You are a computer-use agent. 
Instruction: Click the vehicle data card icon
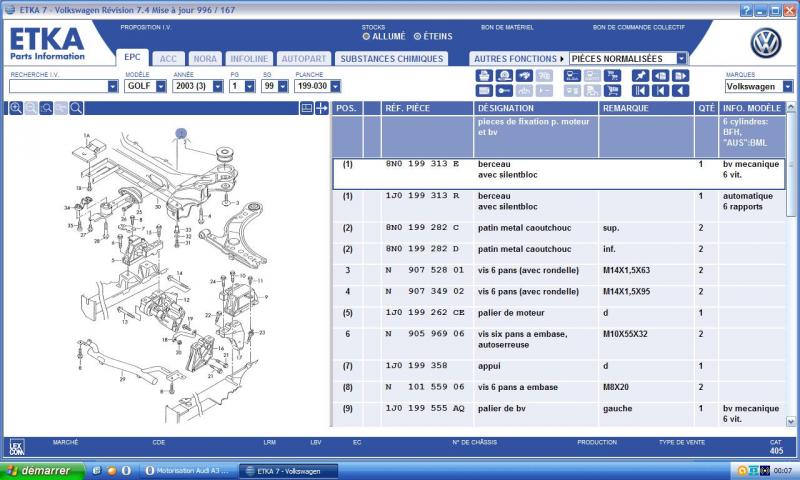(x=572, y=76)
